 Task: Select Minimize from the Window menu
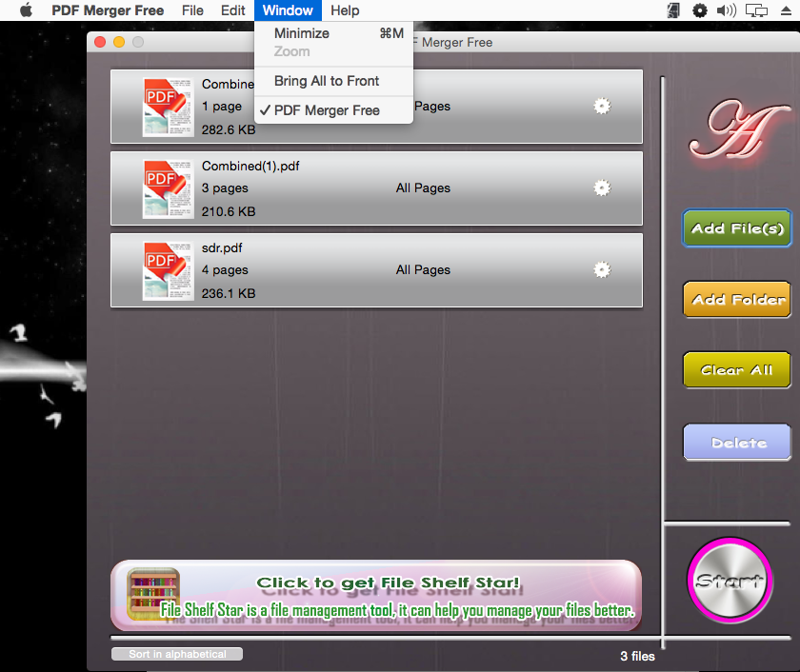pyautogui.click(x=333, y=33)
